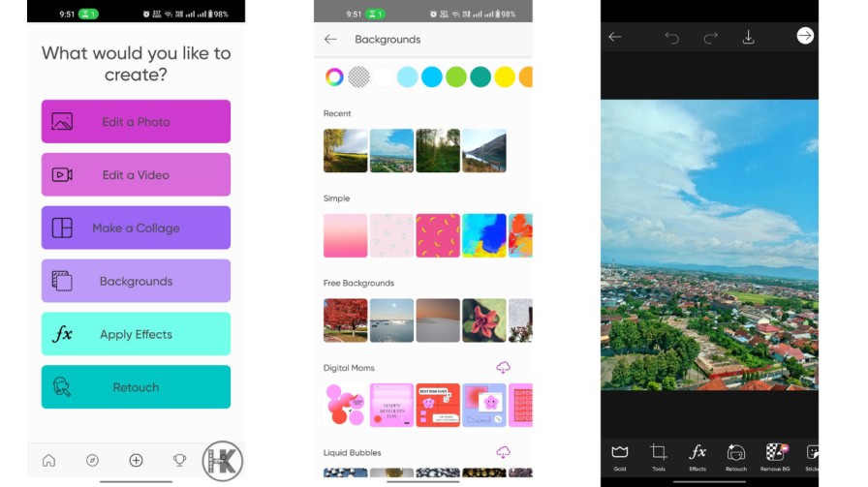The image size is (868, 487).
Task: Select blue yellow paint splash background
Action: 484,235
